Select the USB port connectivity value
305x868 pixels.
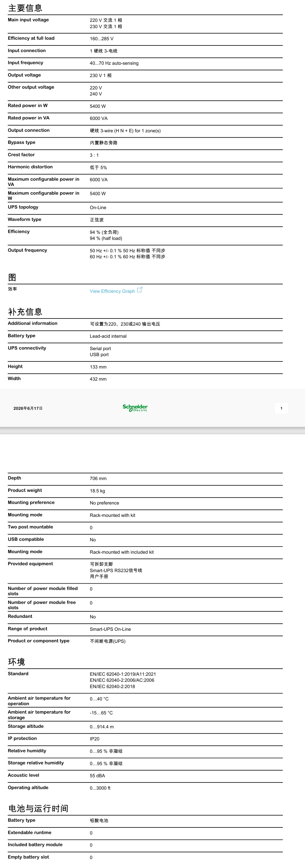click(99, 355)
